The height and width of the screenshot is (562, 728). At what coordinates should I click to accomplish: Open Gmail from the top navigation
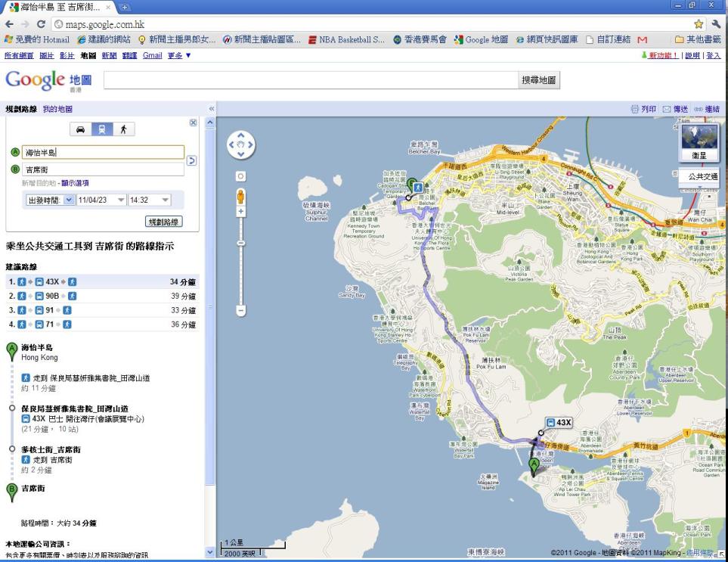point(152,55)
